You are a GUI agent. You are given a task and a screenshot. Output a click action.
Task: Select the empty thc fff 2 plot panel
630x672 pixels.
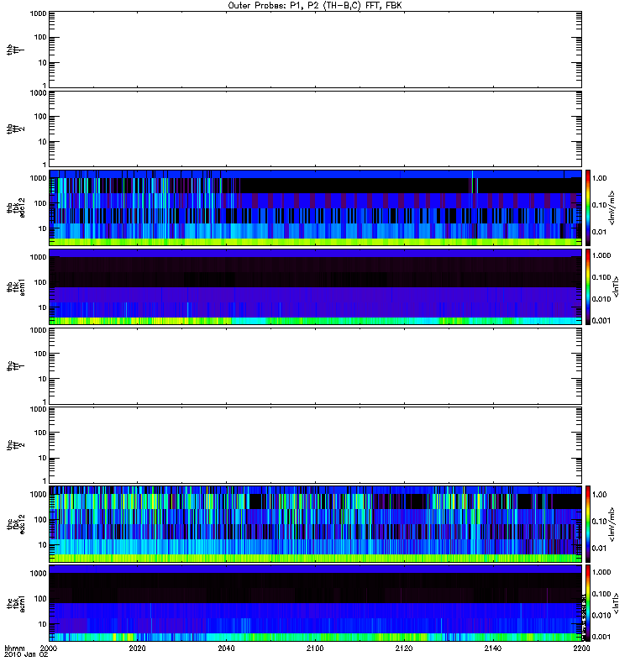pos(316,445)
